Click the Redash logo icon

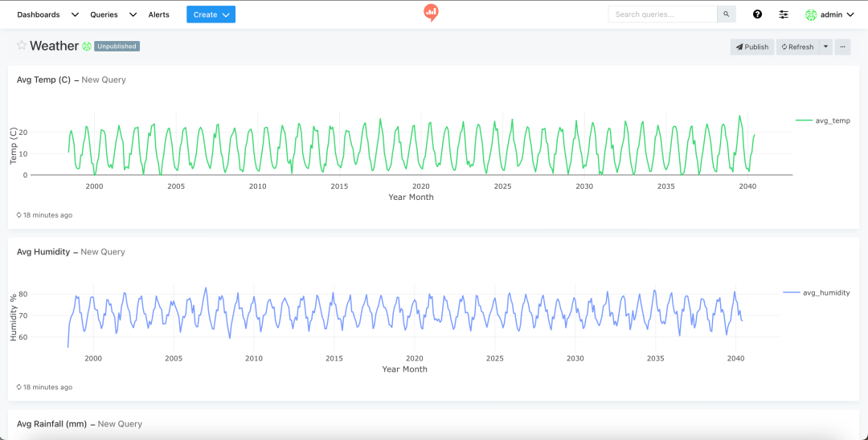(x=431, y=12)
